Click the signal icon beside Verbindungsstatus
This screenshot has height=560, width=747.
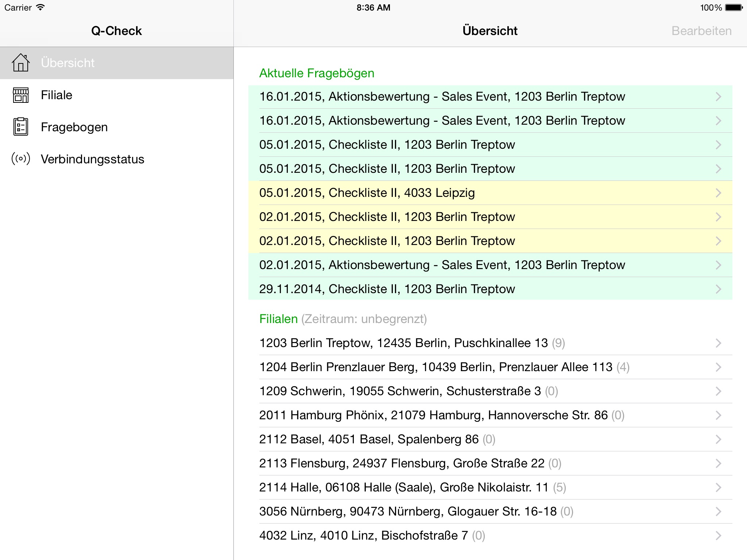(x=21, y=159)
